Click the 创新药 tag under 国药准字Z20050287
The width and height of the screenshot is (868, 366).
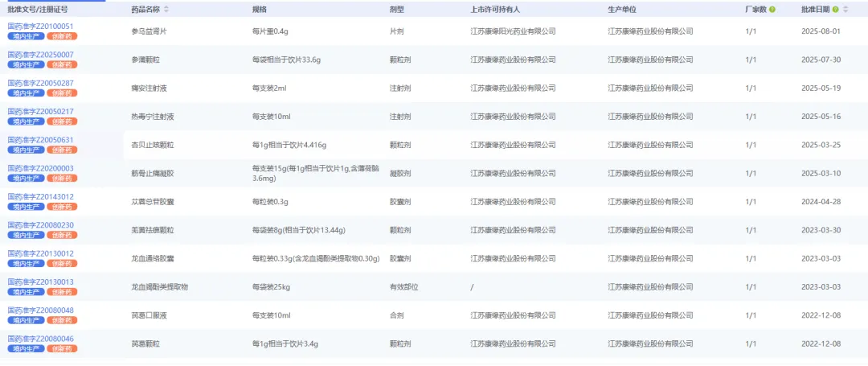pyautogui.click(x=63, y=93)
